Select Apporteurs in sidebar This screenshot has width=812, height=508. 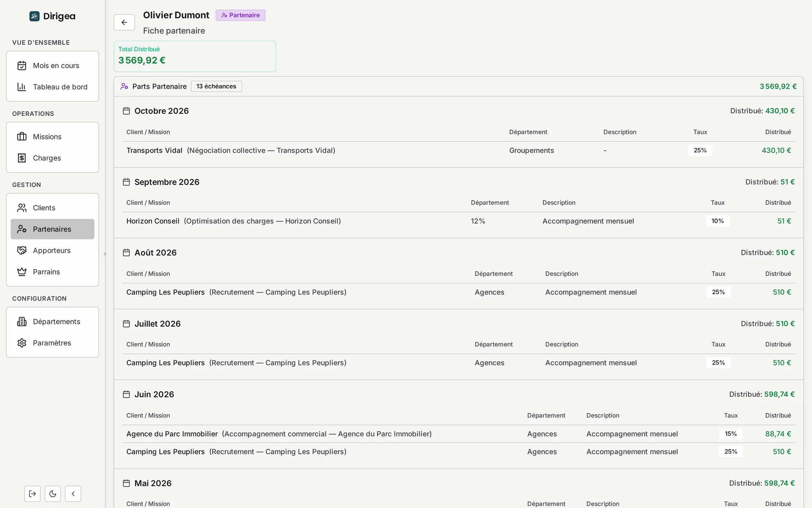tap(52, 250)
